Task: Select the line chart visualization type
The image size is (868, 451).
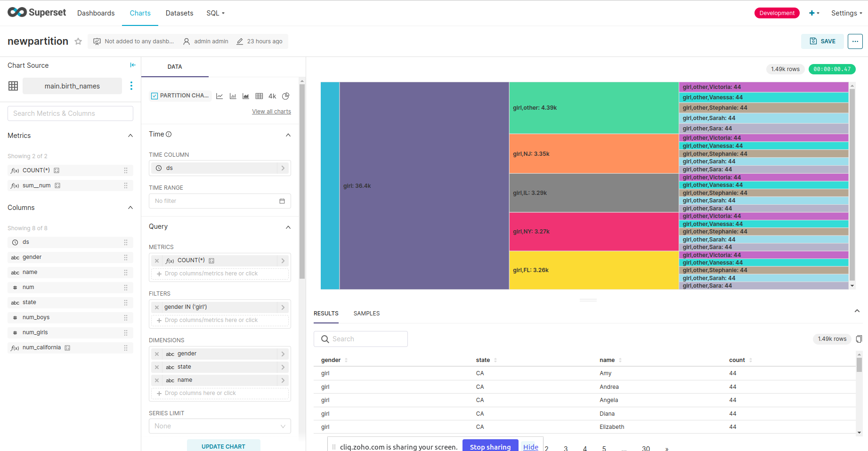Action: 219,96
